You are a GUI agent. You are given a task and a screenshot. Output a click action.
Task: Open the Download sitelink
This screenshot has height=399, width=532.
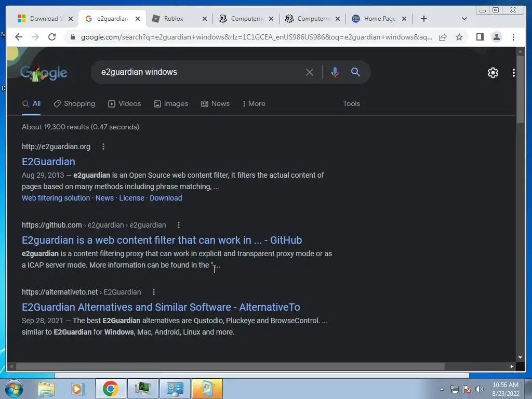[x=166, y=198]
